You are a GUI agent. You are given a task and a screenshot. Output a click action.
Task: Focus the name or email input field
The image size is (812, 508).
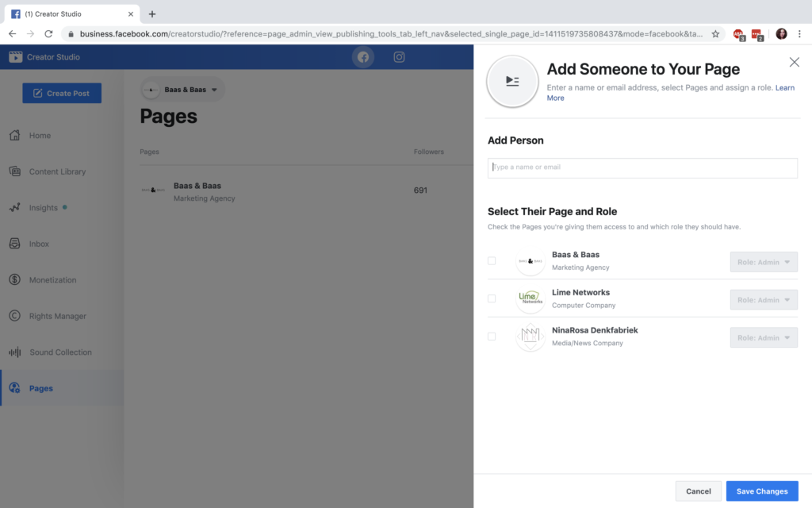642,168
